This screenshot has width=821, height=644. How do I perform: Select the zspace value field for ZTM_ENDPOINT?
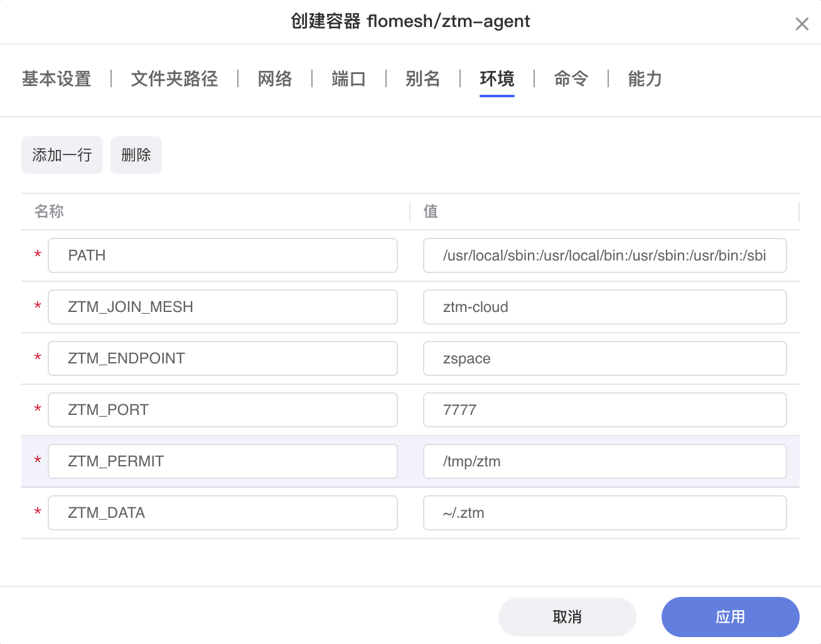coord(604,358)
